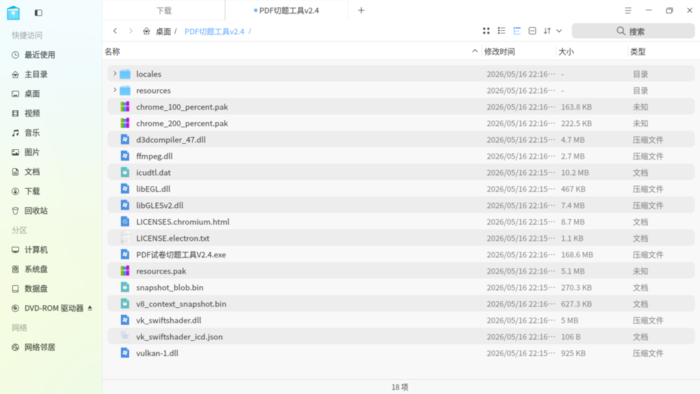
Task: Select LICENSE.electron.txt file
Action: tap(401, 238)
